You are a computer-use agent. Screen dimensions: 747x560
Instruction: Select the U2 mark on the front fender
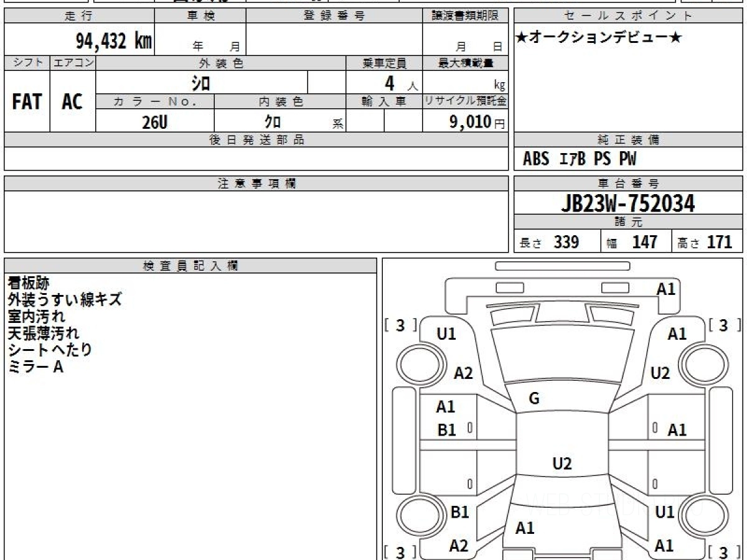(660, 373)
